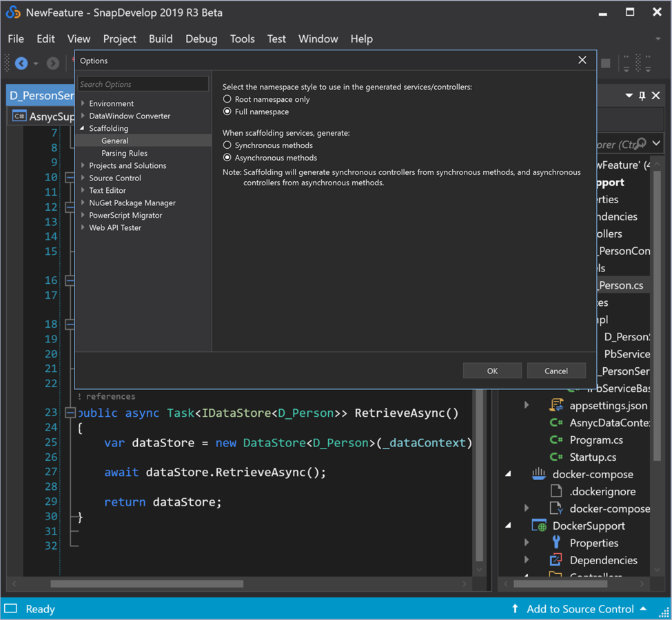Image resolution: width=672 pixels, height=620 pixels.
Task: Open the View menu
Action: (x=79, y=39)
